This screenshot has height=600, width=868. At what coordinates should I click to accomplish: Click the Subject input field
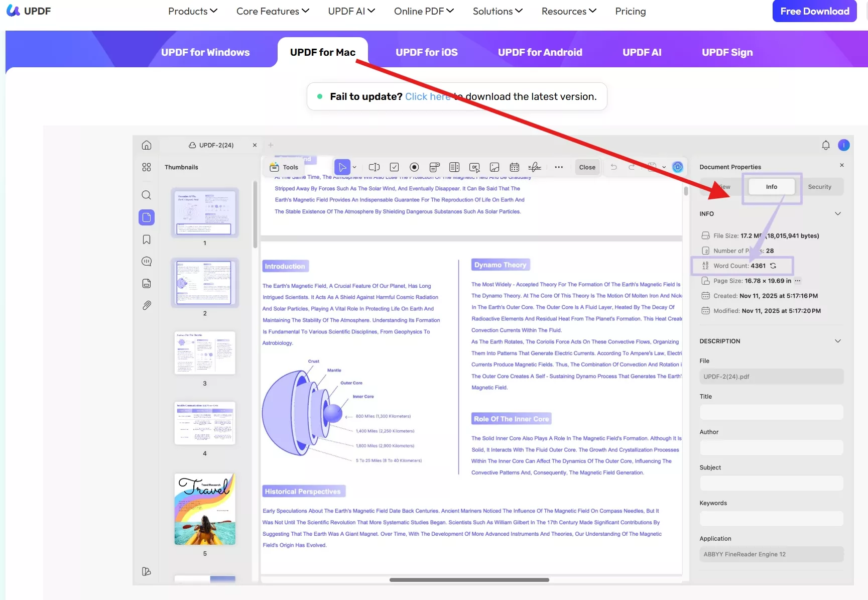click(772, 483)
